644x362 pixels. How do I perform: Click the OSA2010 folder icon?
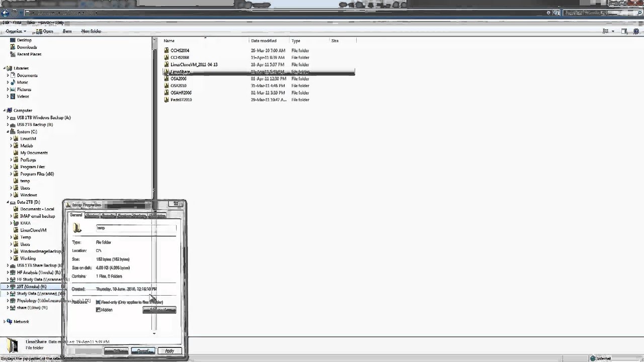[x=167, y=85]
